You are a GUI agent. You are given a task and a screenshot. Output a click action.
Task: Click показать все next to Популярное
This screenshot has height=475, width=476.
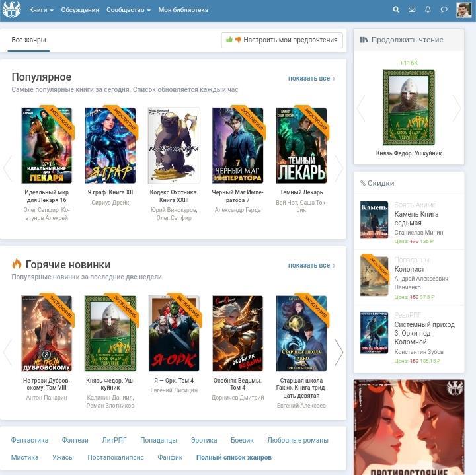(x=311, y=79)
